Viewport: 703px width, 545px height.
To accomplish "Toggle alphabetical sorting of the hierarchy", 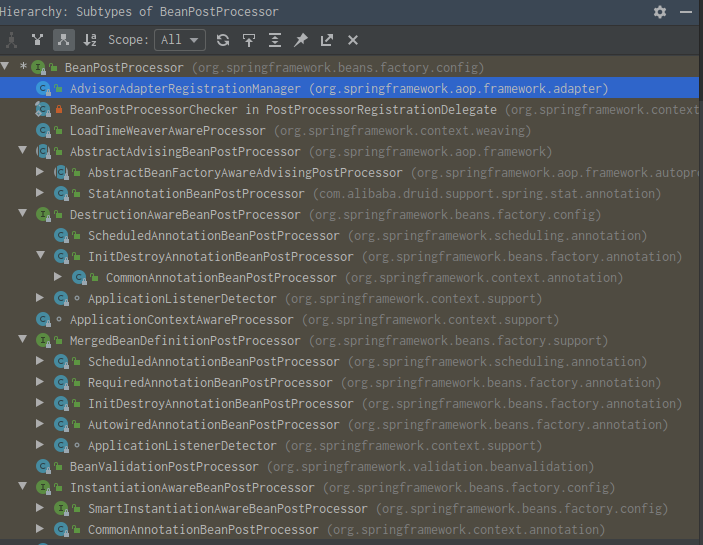I will (x=90, y=40).
